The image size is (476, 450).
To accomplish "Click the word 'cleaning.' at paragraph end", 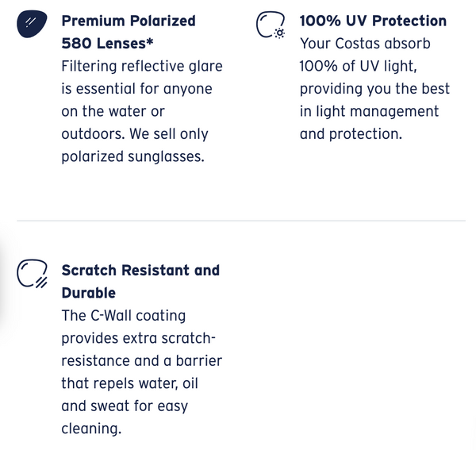I will coord(91,429).
